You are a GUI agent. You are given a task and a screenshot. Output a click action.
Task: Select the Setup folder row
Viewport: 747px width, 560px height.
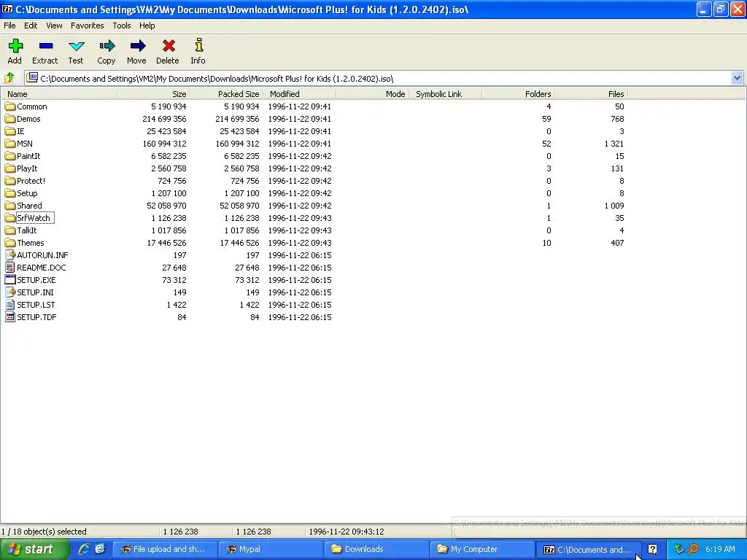click(314, 192)
